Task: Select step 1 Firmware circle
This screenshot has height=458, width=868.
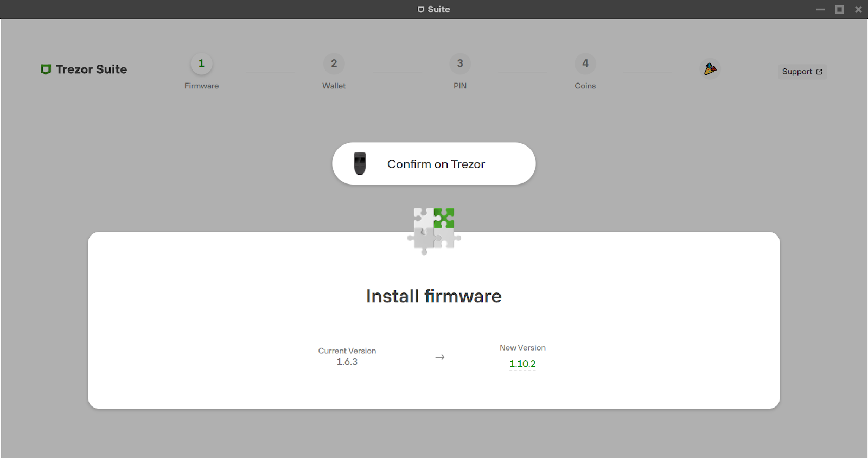Action: [201, 63]
